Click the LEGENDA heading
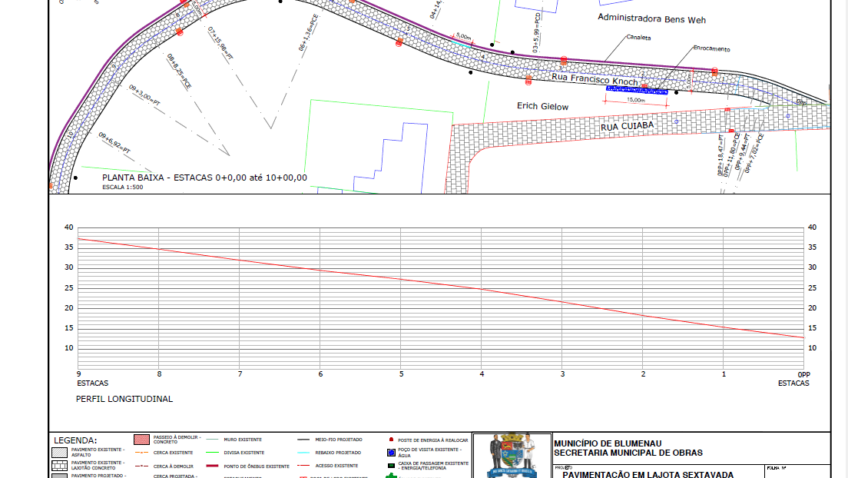The width and height of the screenshot is (848, 478). [75, 440]
